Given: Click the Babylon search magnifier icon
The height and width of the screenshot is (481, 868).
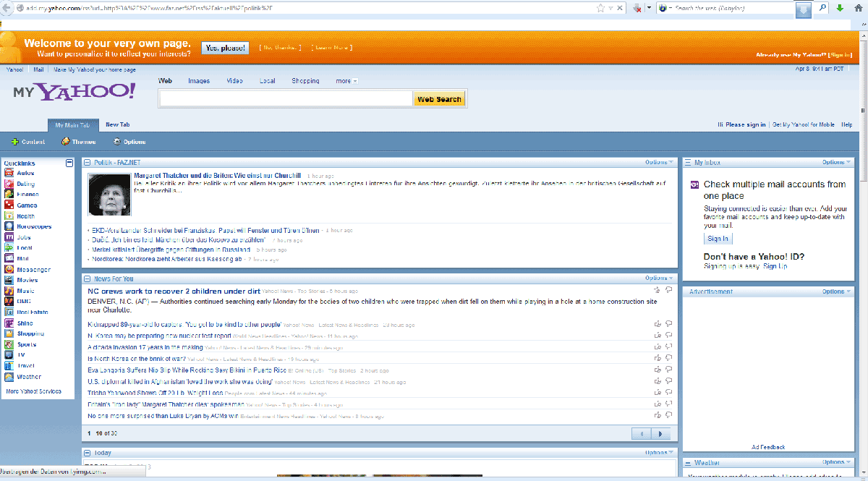Looking at the screenshot, I should tap(823, 8).
